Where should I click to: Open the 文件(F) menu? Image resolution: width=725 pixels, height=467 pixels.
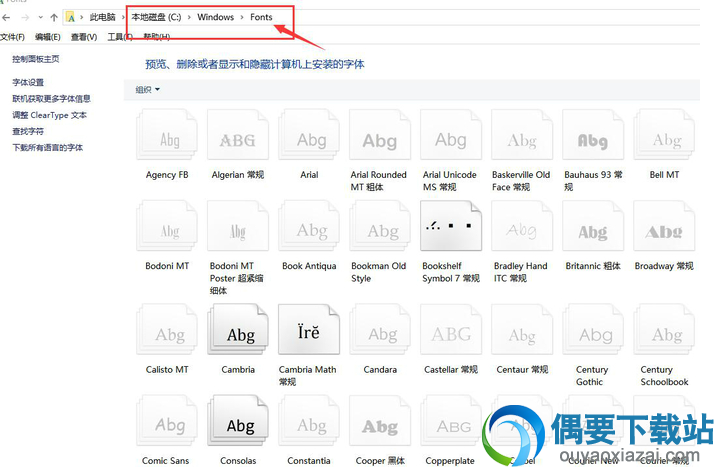[12, 37]
